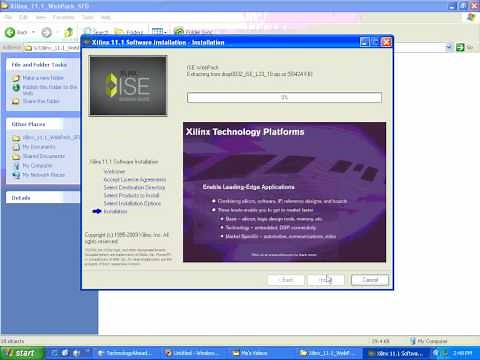Click the installation progress bar

tap(284, 98)
